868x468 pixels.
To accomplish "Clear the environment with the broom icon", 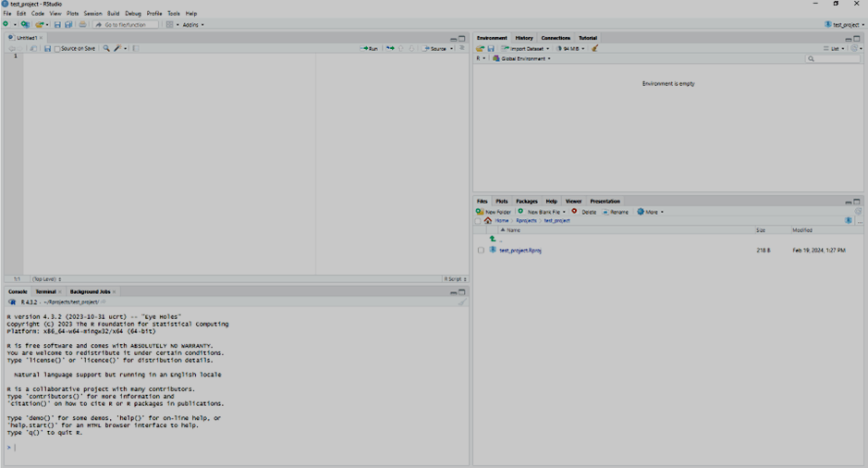I will (x=595, y=49).
